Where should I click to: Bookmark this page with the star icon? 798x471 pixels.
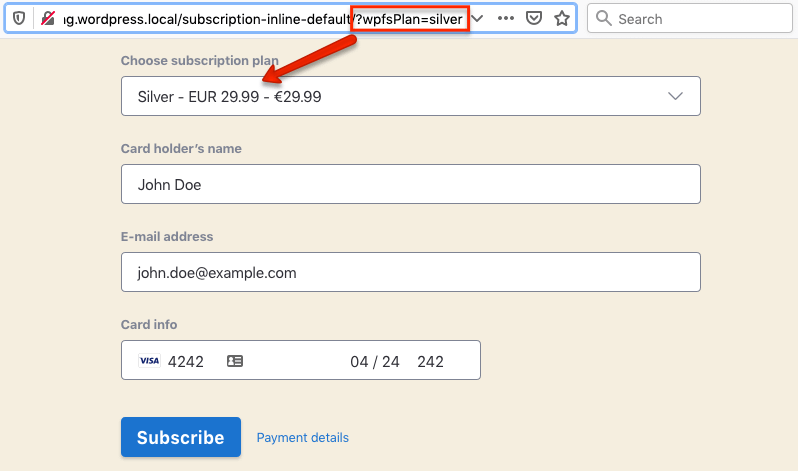coord(562,19)
